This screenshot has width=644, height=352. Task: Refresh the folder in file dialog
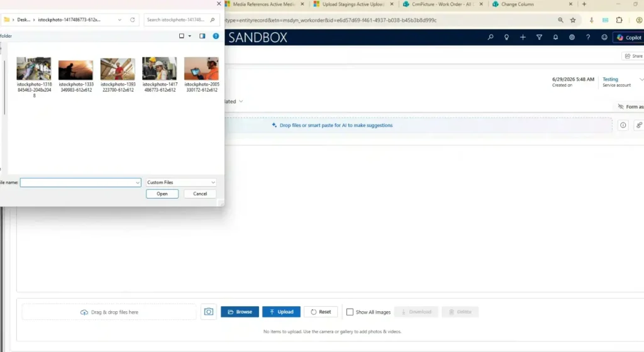coord(132,19)
